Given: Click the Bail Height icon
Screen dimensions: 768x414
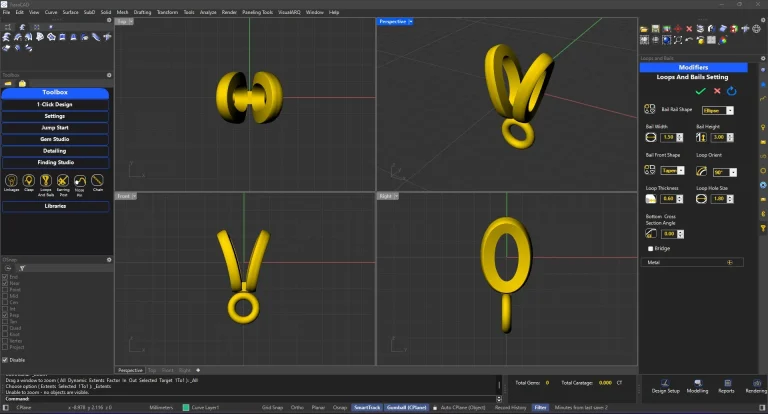Looking at the screenshot, I should (701, 138).
